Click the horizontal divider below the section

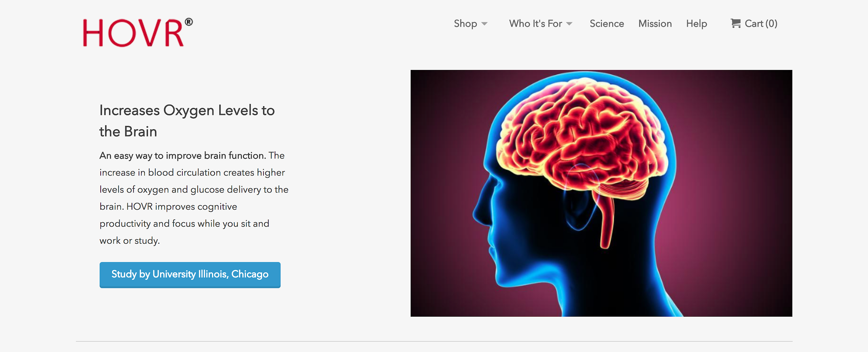click(x=434, y=341)
